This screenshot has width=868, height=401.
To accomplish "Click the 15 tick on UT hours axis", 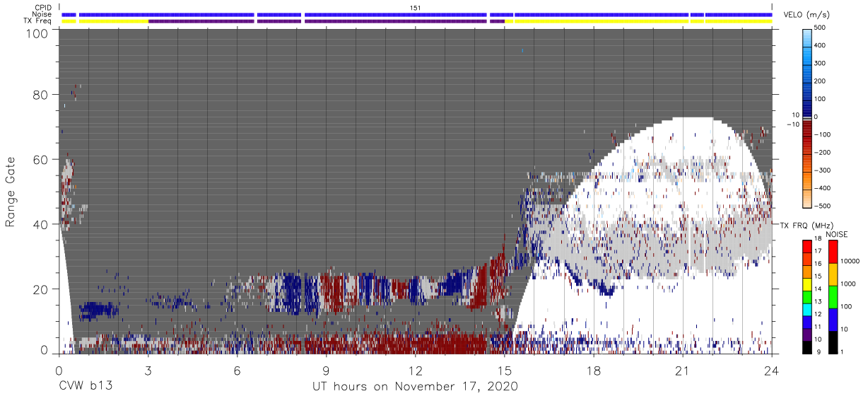I will tap(505, 369).
